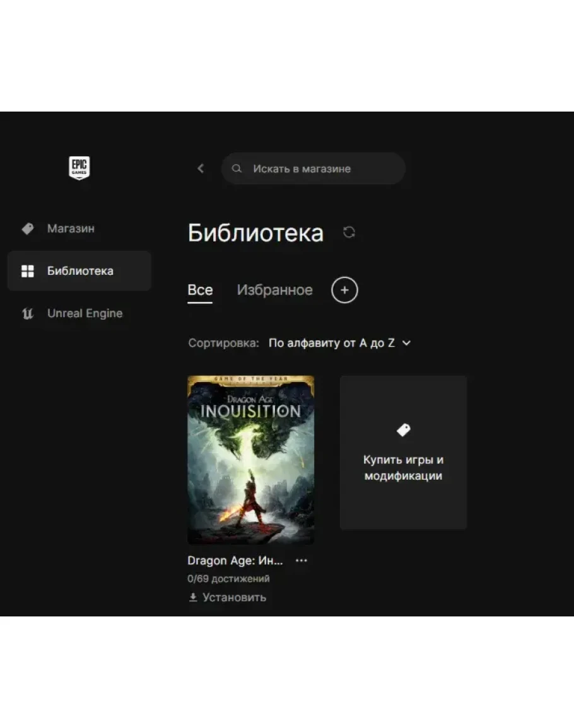
Task: Click the Unreal Engine logo icon
Action: coord(28,314)
